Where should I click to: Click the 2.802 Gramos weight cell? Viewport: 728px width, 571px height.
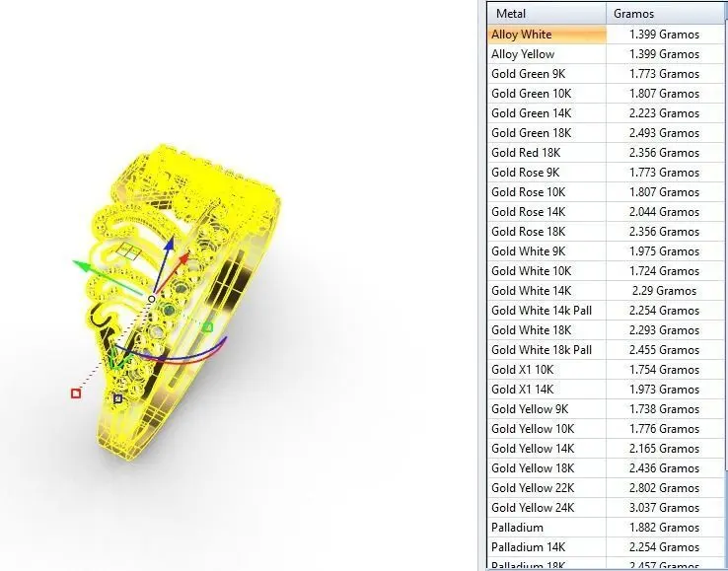(x=665, y=488)
